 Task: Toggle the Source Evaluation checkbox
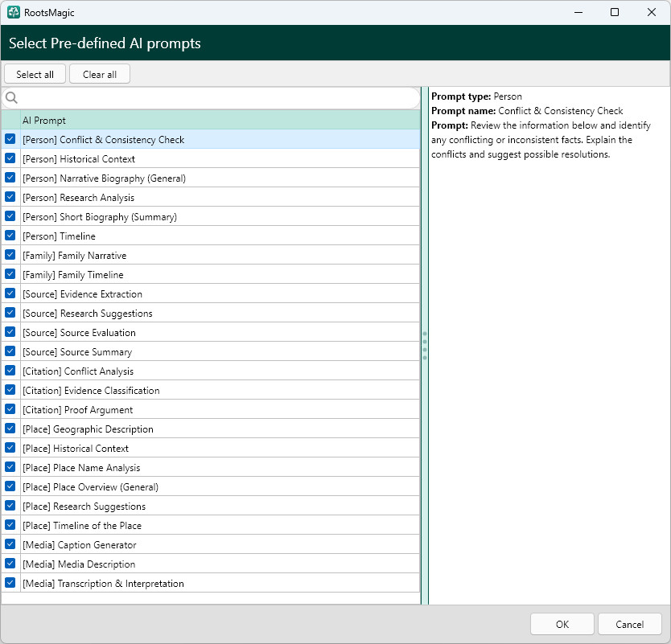click(10, 332)
